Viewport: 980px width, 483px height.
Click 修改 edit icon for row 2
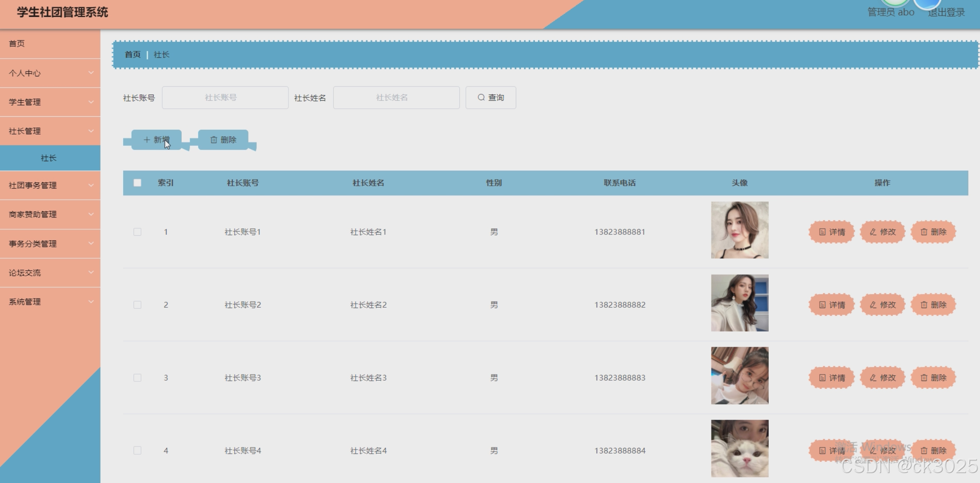882,305
